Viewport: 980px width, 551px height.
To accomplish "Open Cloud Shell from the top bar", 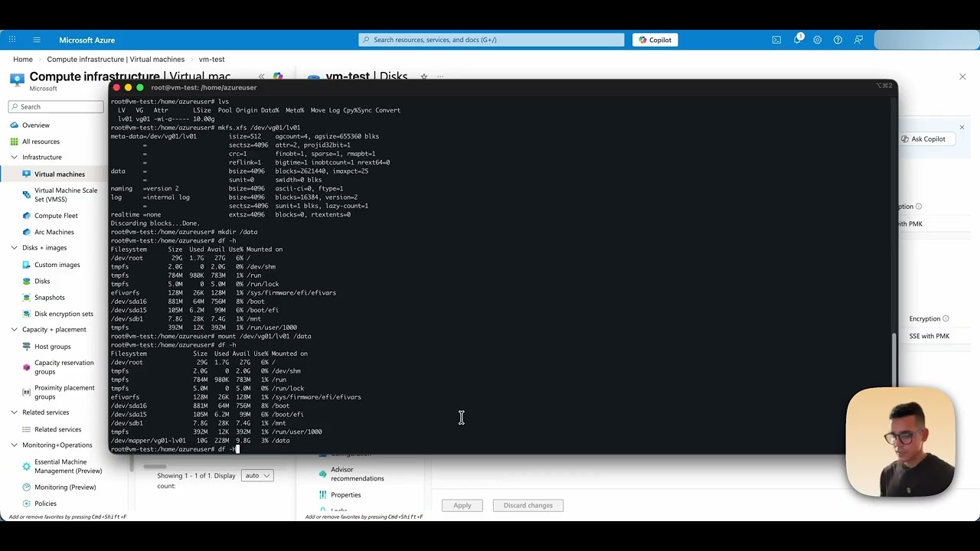I will [x=776, y=40].
